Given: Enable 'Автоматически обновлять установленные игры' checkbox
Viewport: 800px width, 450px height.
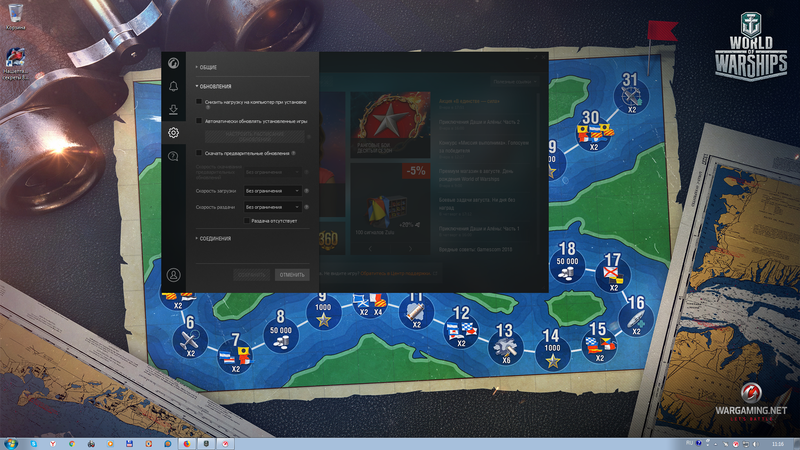Looking at the screenshot, I should (x=199, y=121).
